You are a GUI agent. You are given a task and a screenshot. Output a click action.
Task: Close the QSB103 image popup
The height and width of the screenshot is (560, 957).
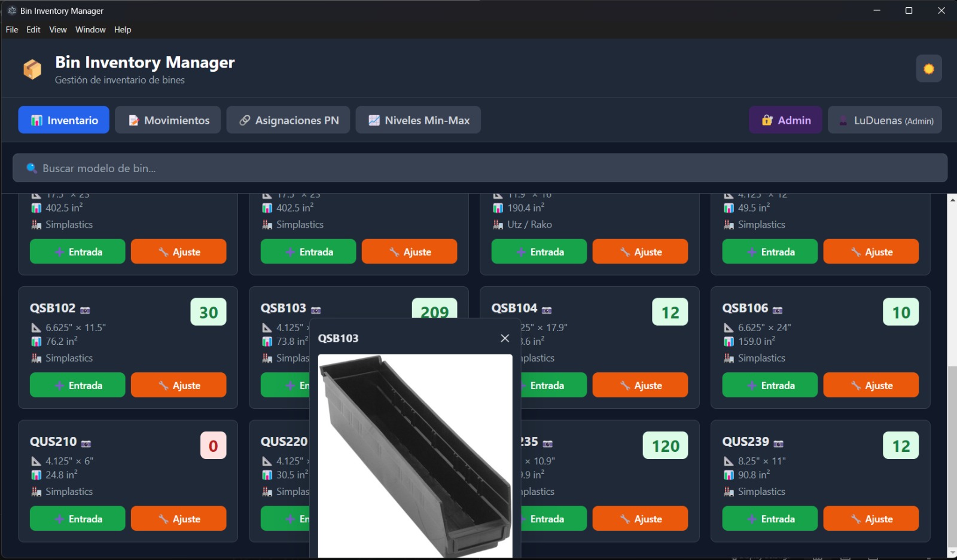[x=505, y=338]
